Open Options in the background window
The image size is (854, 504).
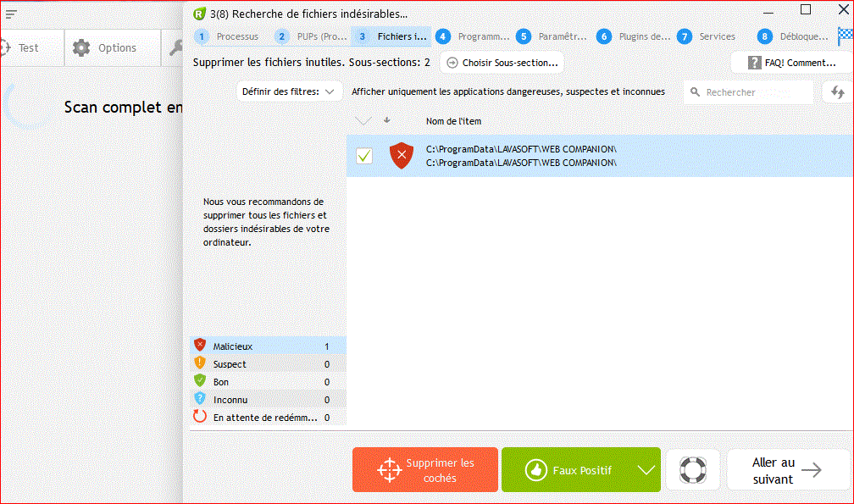pos(113,48)
